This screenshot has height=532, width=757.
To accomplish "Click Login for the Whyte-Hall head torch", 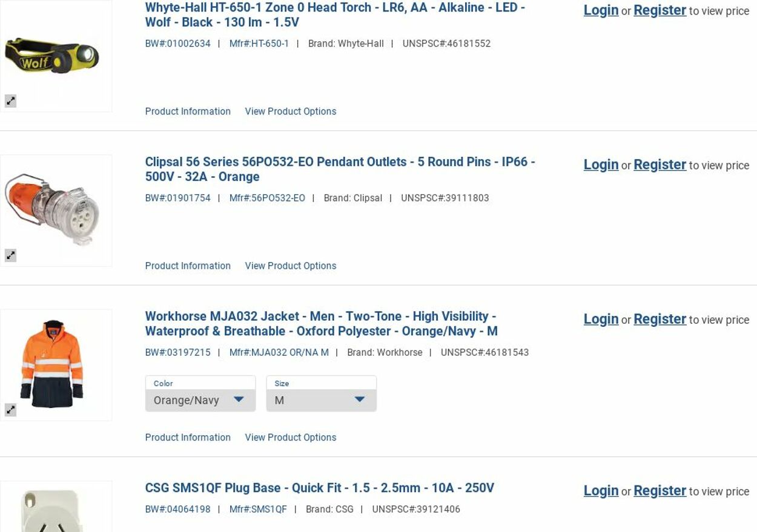I will [601, 10].
